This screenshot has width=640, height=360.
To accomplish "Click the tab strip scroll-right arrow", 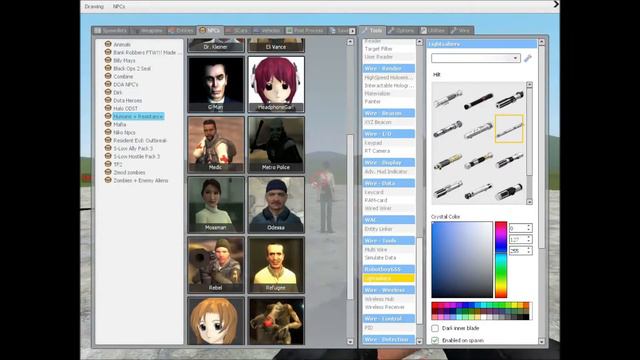I will click(x=352, y=31).
